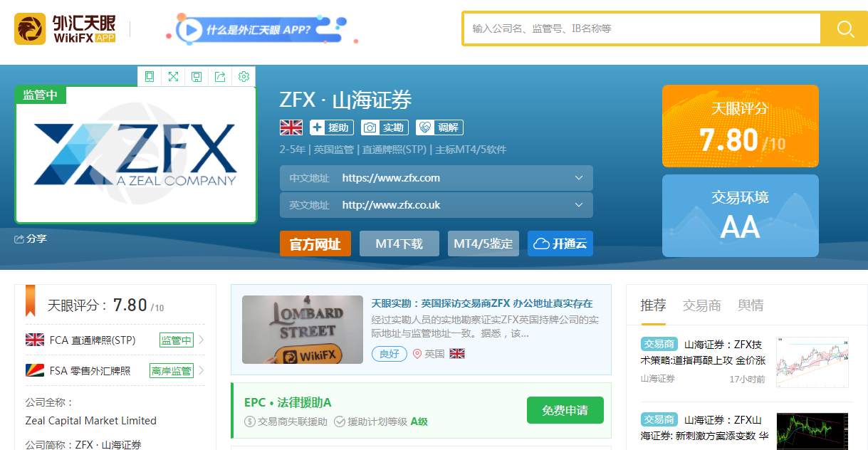
Task: Click the 监管中 green label on logo
Action: click(x=40, y=95)
